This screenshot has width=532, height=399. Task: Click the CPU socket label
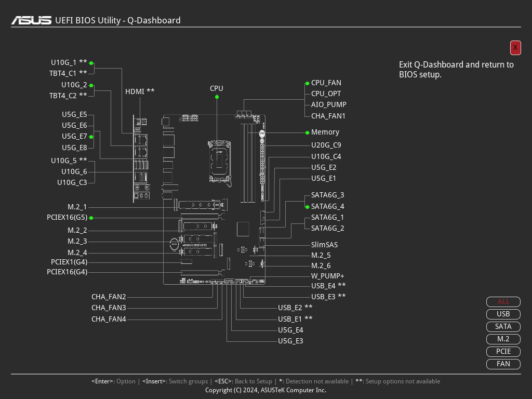[x=217, y=89]
